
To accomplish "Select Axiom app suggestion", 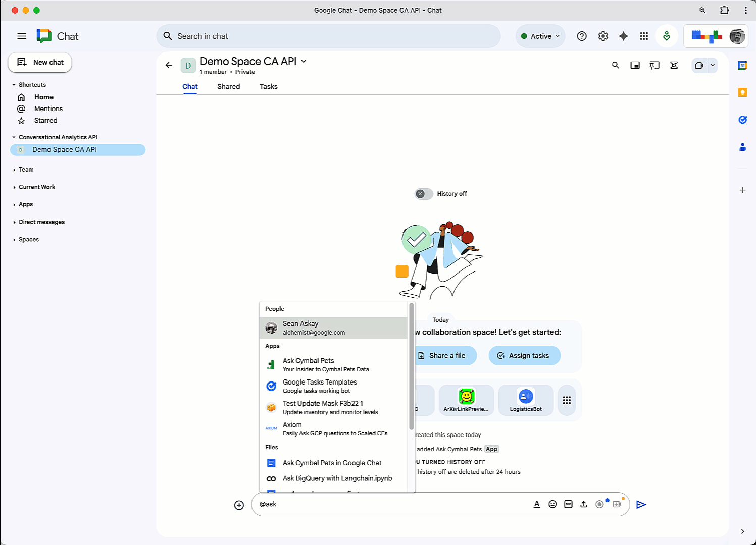I will point(333,428).
